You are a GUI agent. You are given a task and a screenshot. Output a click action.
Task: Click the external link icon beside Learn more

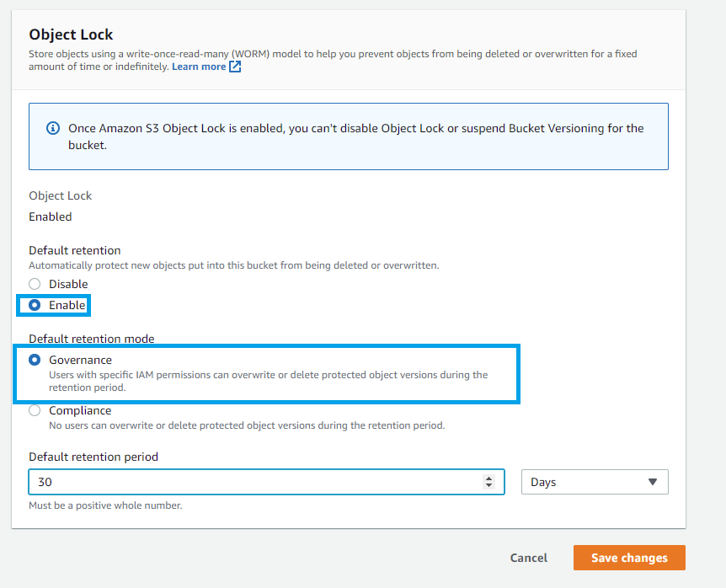235,67
